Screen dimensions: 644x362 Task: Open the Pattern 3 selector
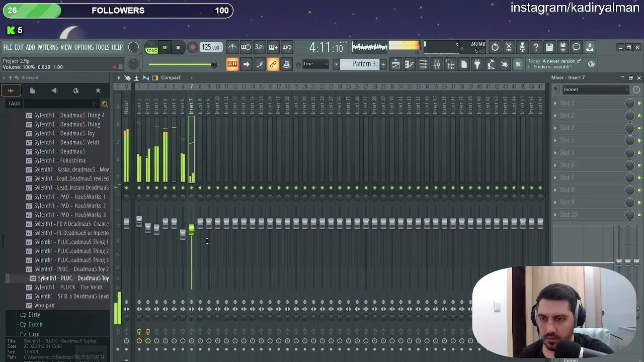pyautogui.click(x=359, y=64)
